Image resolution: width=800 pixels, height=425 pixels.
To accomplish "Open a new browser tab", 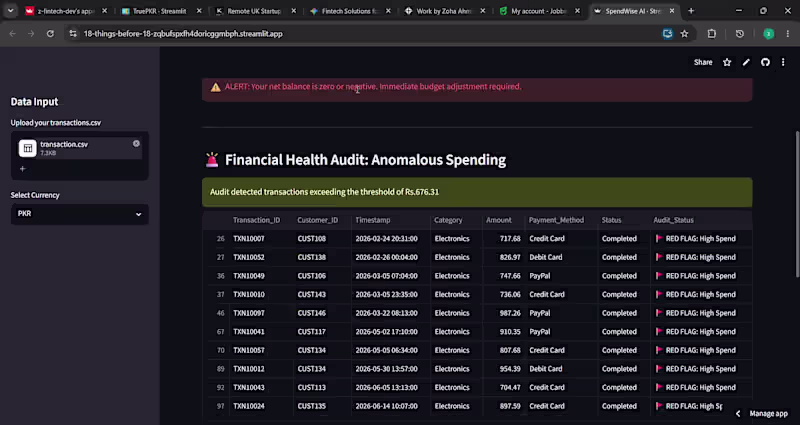I will (691, 11).
